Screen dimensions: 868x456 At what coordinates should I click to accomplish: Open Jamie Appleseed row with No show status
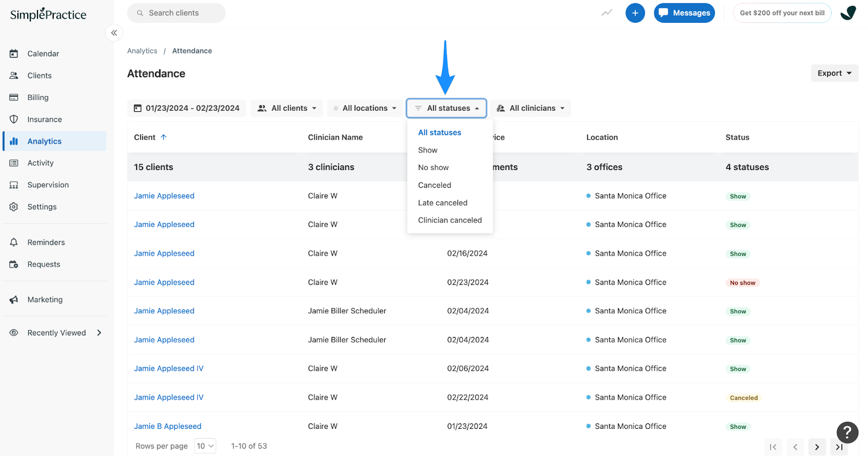coord(164,282)
